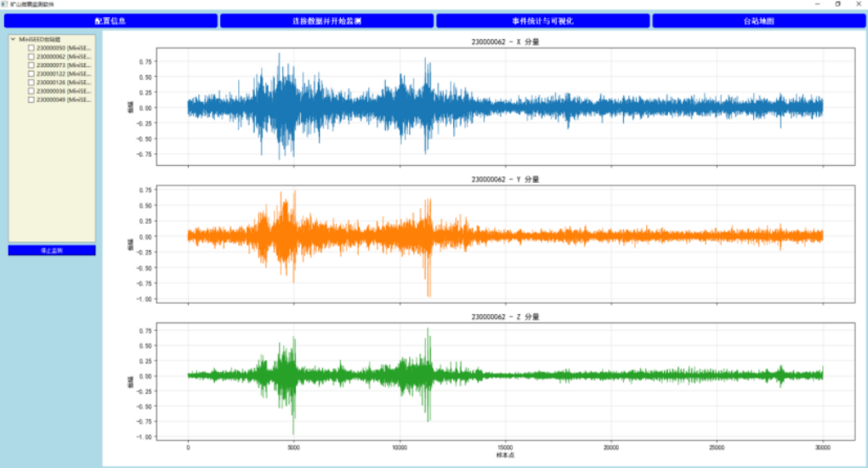
Task: Restore down the monitoring software window
Action: (x=838, y=4)
